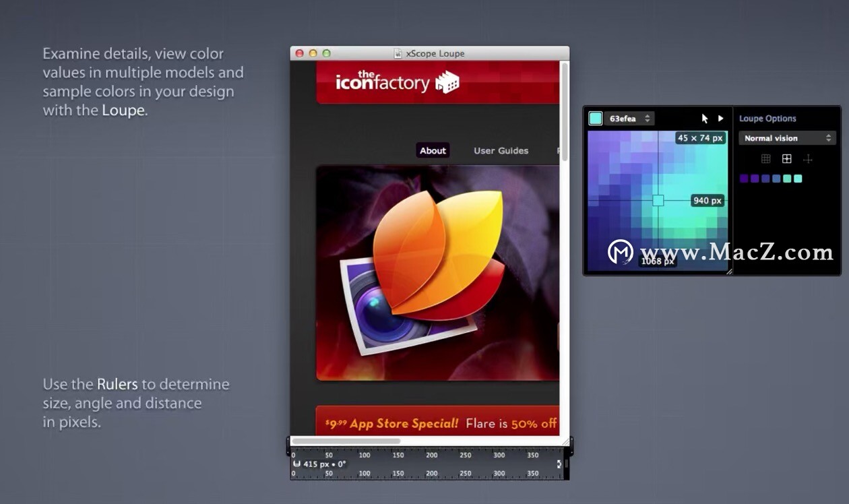Minimize the xScope Loupe window
The image size is (849, 504).
313,53
